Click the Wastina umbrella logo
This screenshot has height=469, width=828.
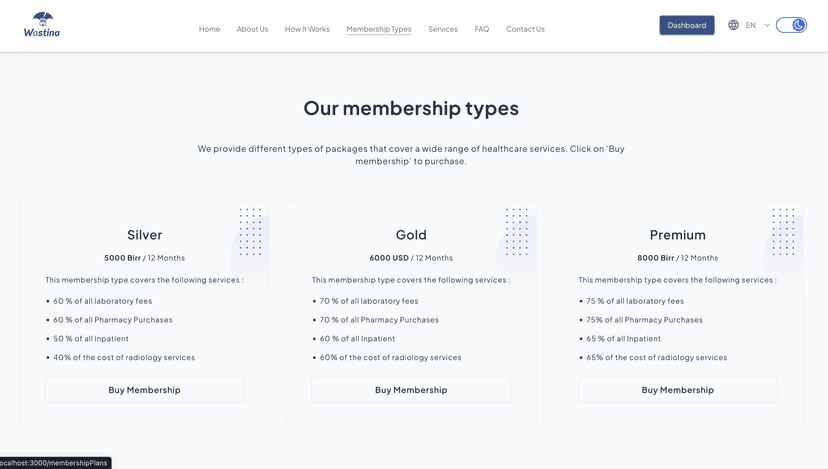[42, 25]
